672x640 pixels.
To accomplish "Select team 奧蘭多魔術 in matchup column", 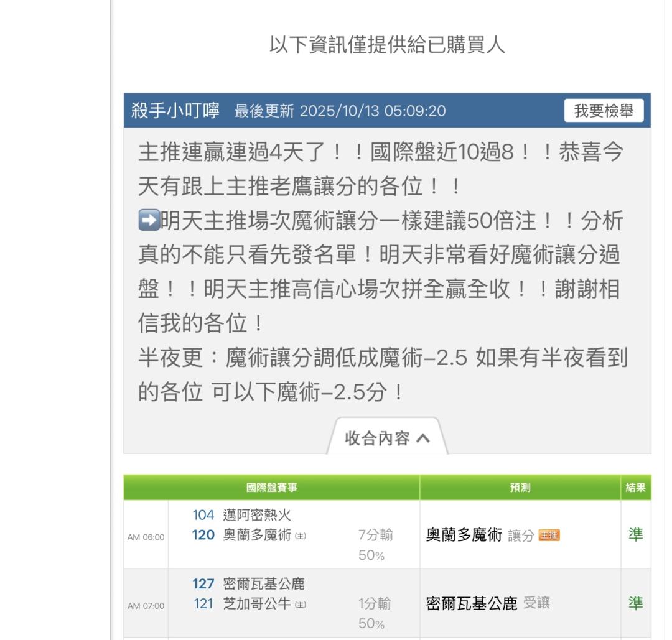I will click(257, 535).
